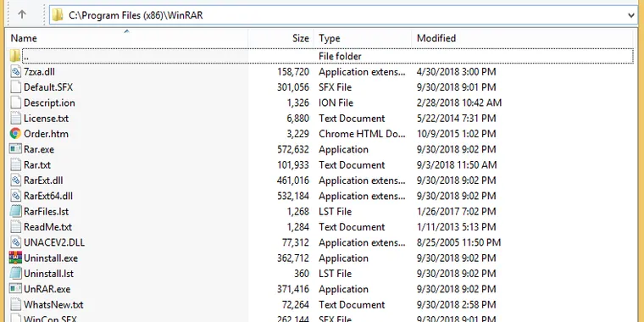Screen dimensions: 644x322
Task: Click the 9/30/2018 2:58 PM date
Action: click(456, 304)
